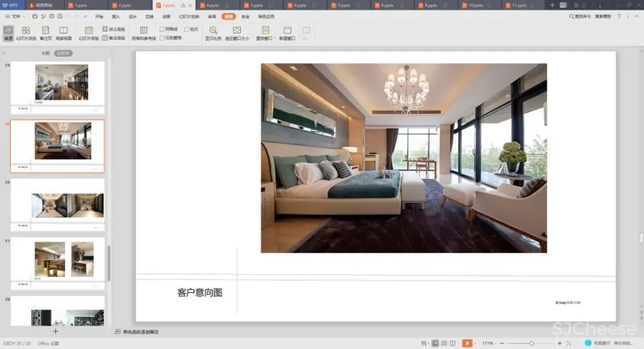Image resolution: width=644 pixels, height=349 pixels.
Task: Open the 特色应用 special apps tab
Action: pos(266,17)
